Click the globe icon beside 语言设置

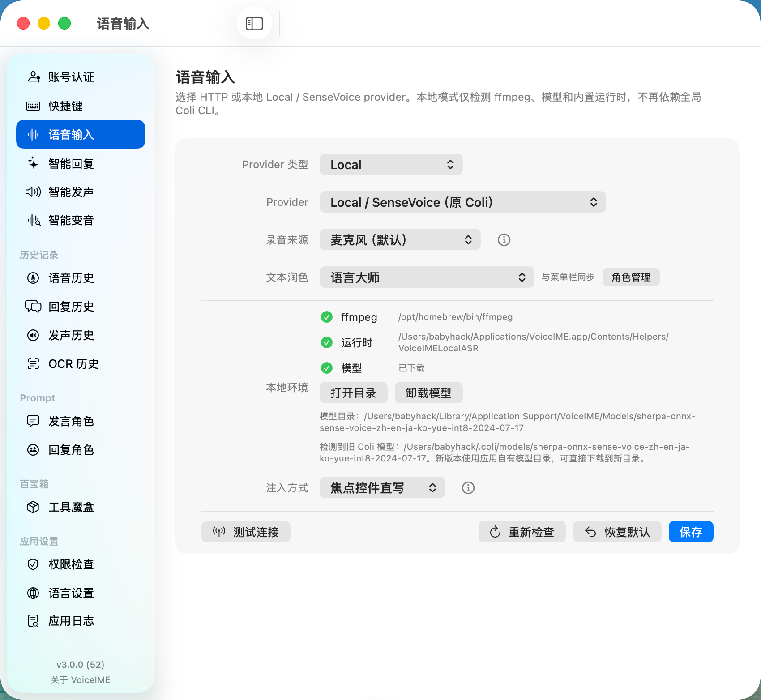pyautogui.click(x=33, y=593)
